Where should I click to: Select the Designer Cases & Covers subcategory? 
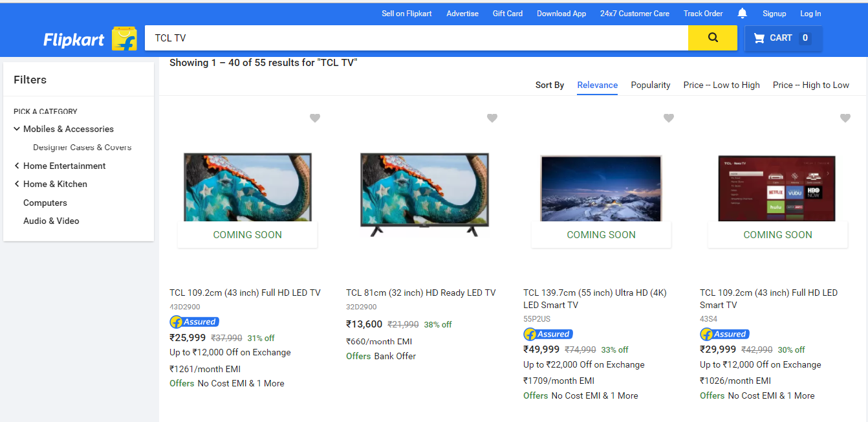[82, 148]
